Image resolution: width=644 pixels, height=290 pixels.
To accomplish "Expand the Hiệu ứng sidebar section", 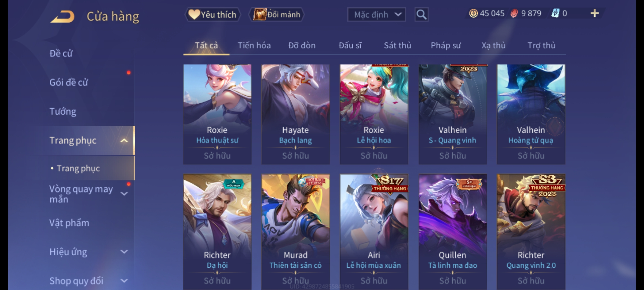I will [x=124, y=252].
